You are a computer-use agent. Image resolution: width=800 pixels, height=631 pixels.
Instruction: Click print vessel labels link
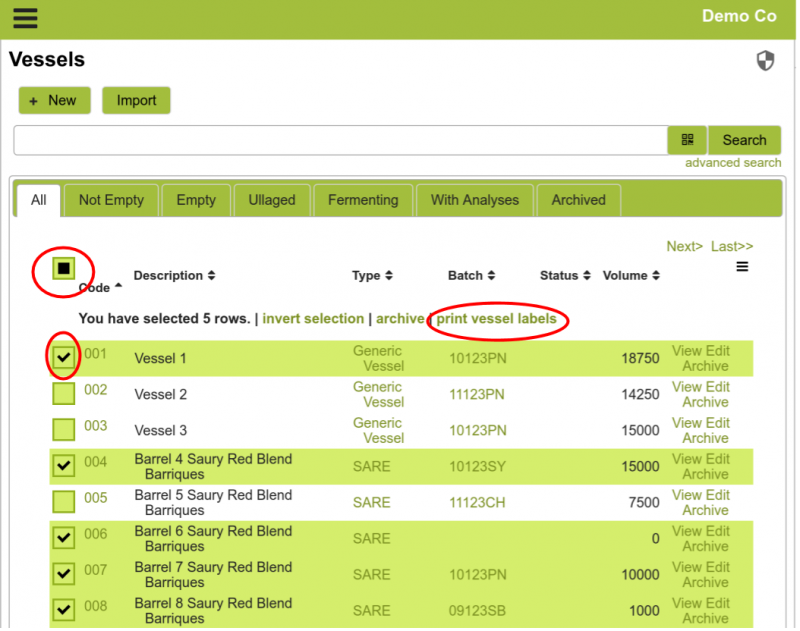(x=497, y=318)
